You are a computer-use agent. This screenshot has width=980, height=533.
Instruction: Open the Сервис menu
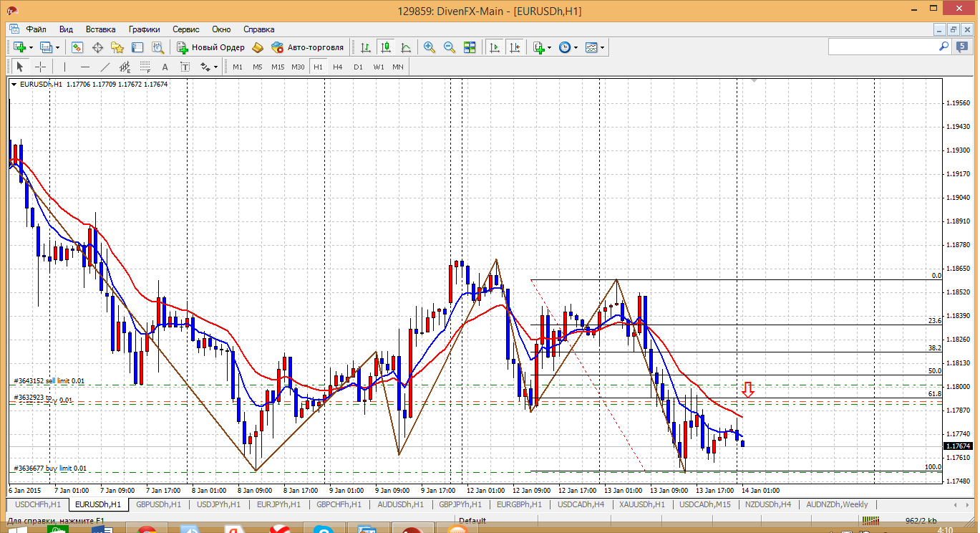tap(186, 29)
